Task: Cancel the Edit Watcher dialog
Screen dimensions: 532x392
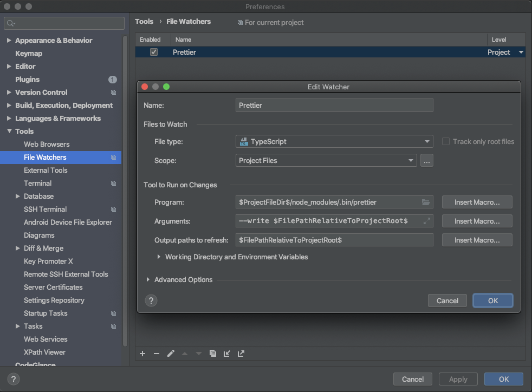Action: tap(447, 301)
